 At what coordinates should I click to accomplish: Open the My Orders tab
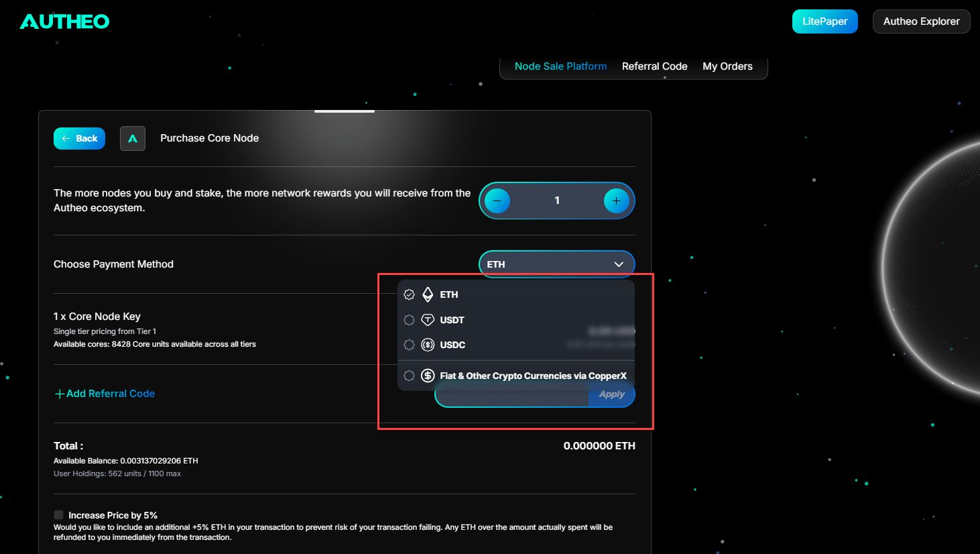click(x=727, y=66)
